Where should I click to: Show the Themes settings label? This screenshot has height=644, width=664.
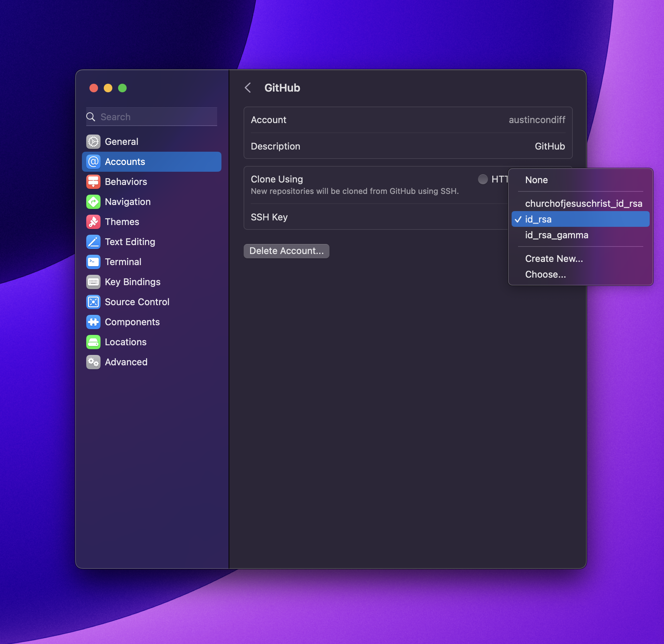tap(122, 222)
